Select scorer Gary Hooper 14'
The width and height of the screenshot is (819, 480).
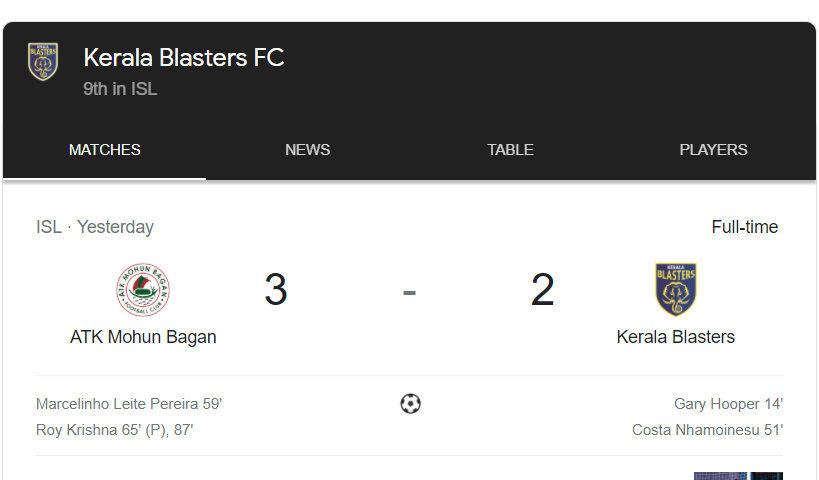coord(728,404)
